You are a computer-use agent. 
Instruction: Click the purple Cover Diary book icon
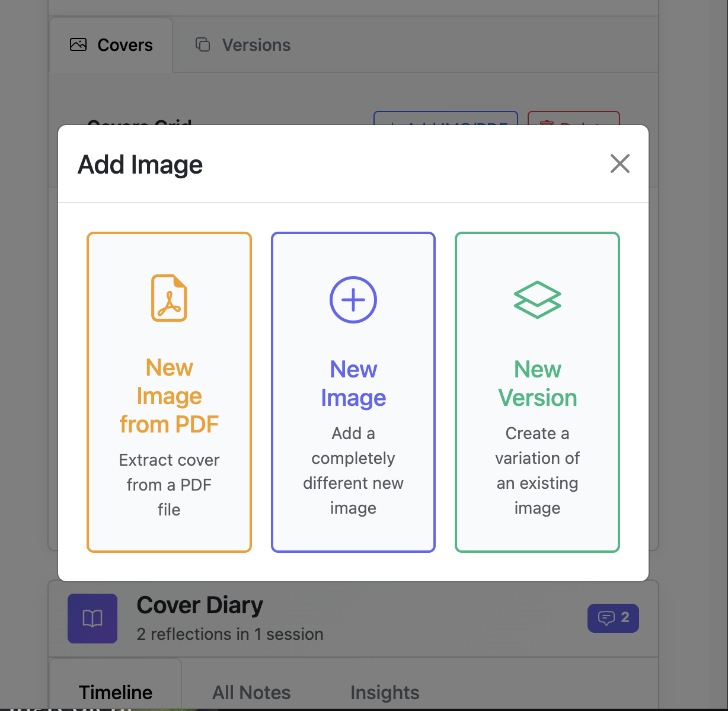(x=92, y=619)
